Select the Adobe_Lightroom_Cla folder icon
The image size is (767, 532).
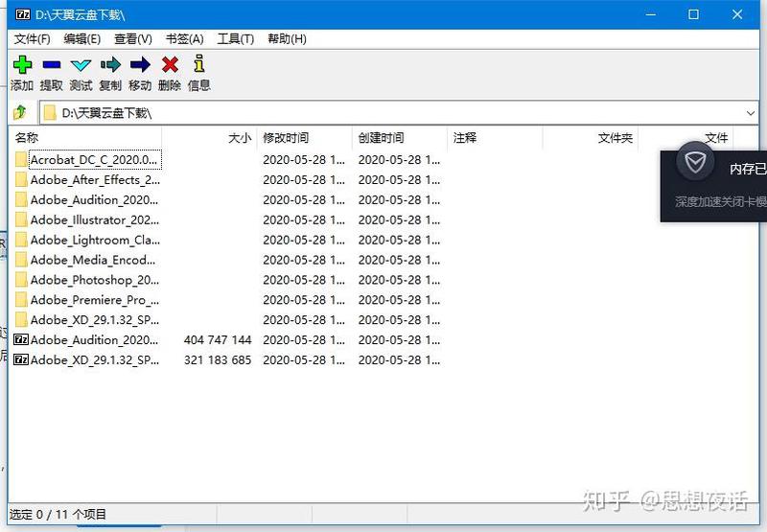click(21, 240)
